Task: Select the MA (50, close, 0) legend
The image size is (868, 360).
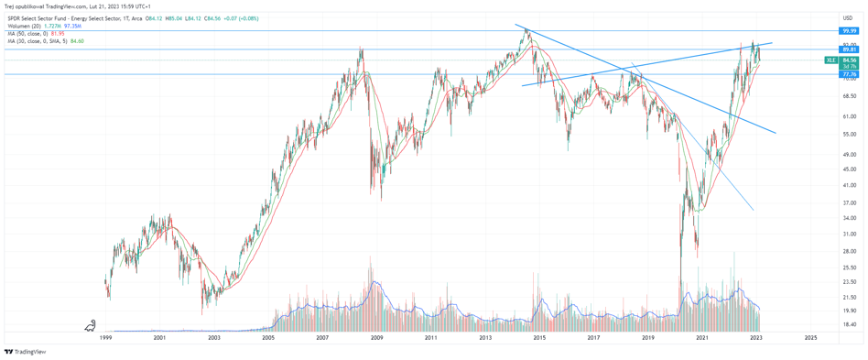Action: pos(27,34)
